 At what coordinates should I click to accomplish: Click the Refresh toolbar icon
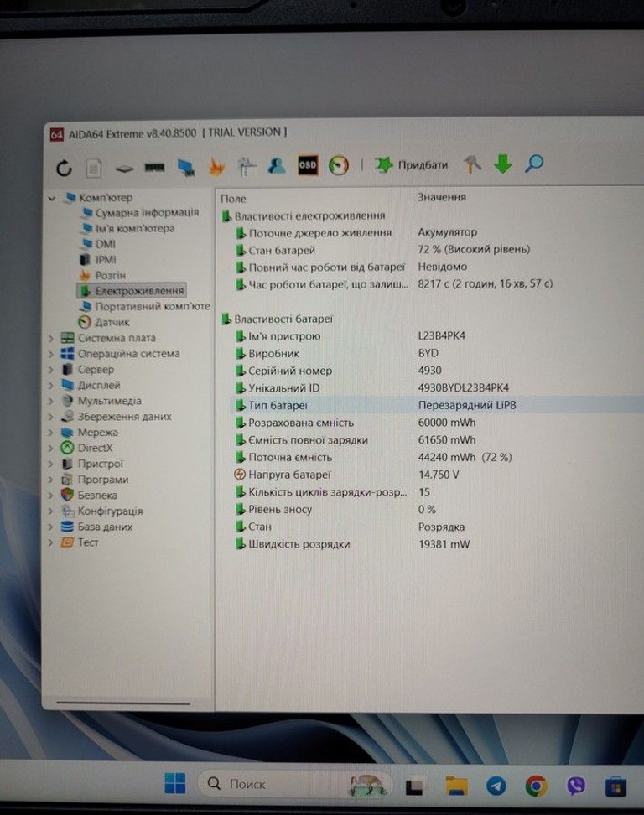(64, 168)
